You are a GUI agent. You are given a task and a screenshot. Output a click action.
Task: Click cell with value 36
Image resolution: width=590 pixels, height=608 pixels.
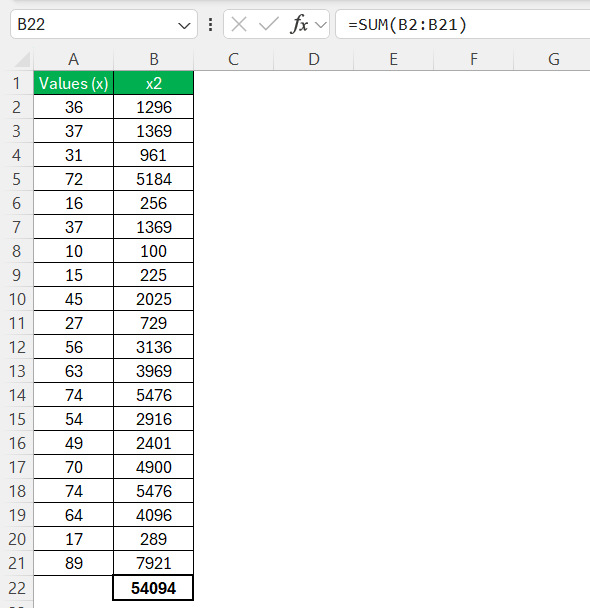tap(74, 107)
